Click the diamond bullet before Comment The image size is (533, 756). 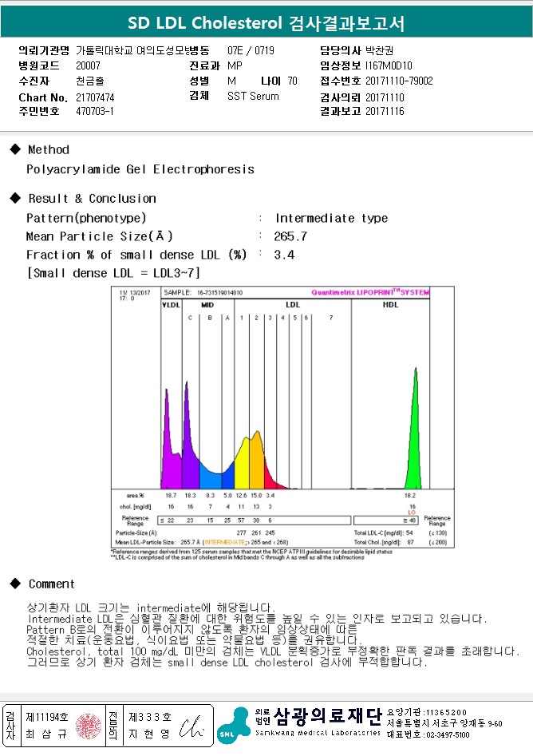pyautogui.click(x=15, y=584)
